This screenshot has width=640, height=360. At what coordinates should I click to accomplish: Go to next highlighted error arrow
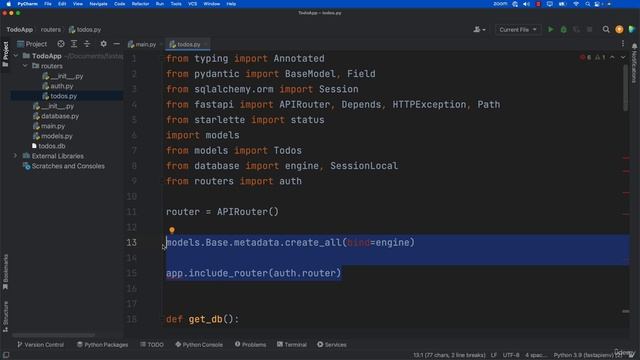pos(623,58)
